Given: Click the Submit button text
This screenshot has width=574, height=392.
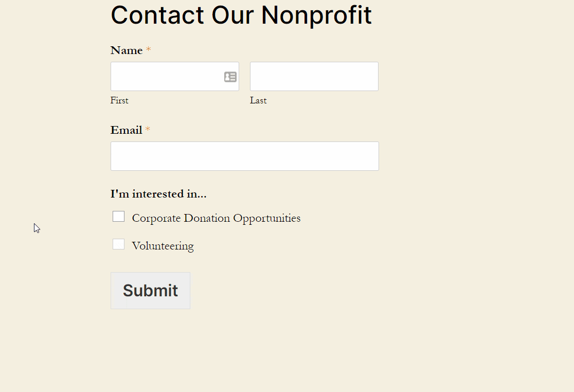Looking at the screenshot, I should click(x=150, y=291).
